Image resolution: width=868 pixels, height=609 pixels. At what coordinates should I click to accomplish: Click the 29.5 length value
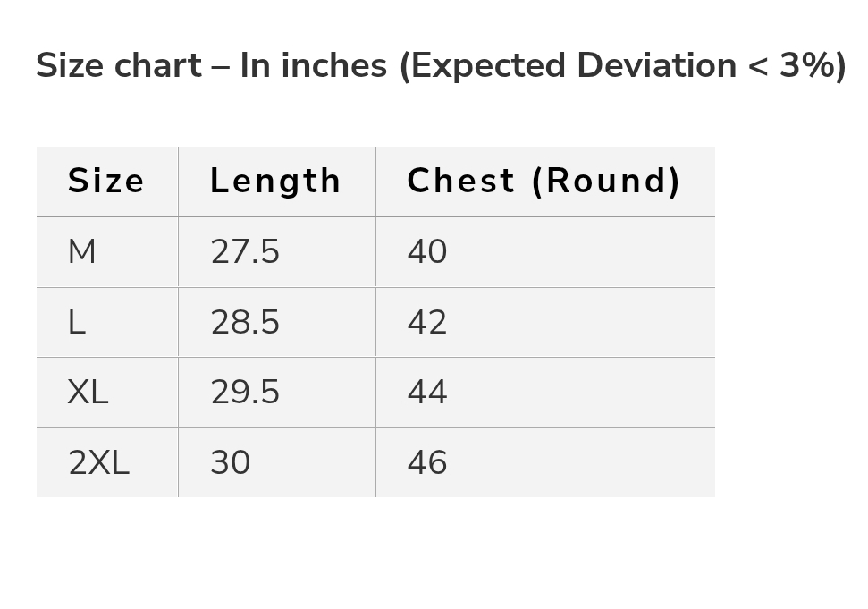tap(245, 393)
